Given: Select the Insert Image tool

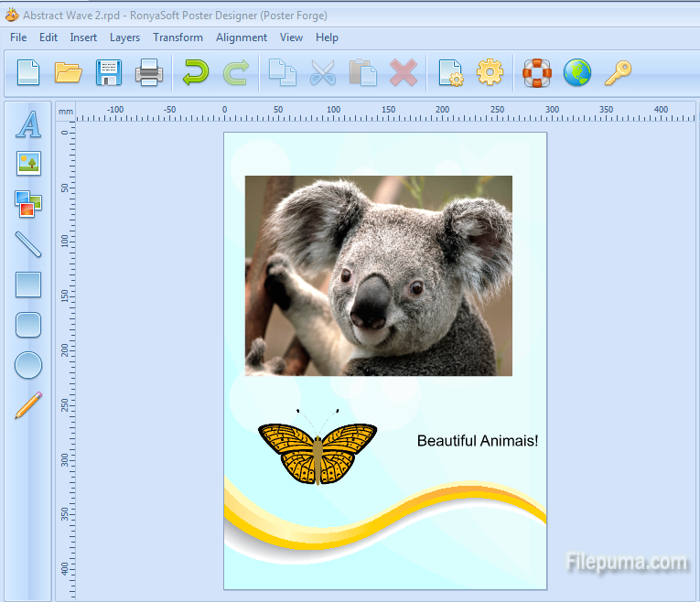Looking at the screenshot, I should pos(29,164).
